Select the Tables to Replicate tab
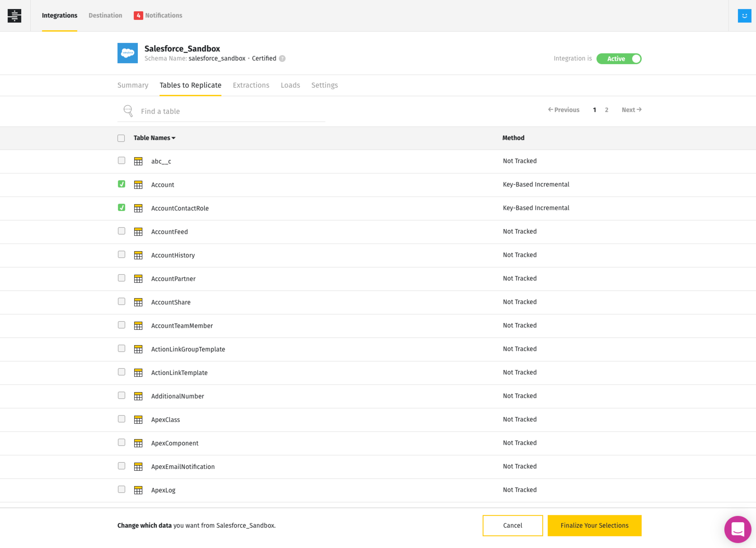The height and width of the screenshot is (548, 756). 190,85
